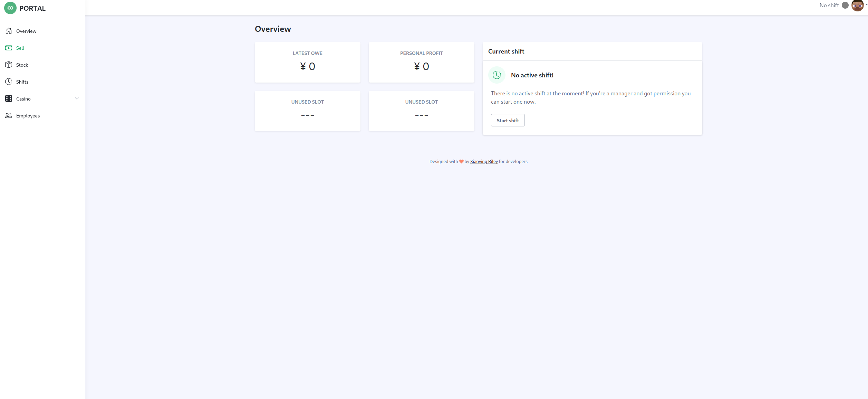Click the Portal infinity logo icon

10,8
